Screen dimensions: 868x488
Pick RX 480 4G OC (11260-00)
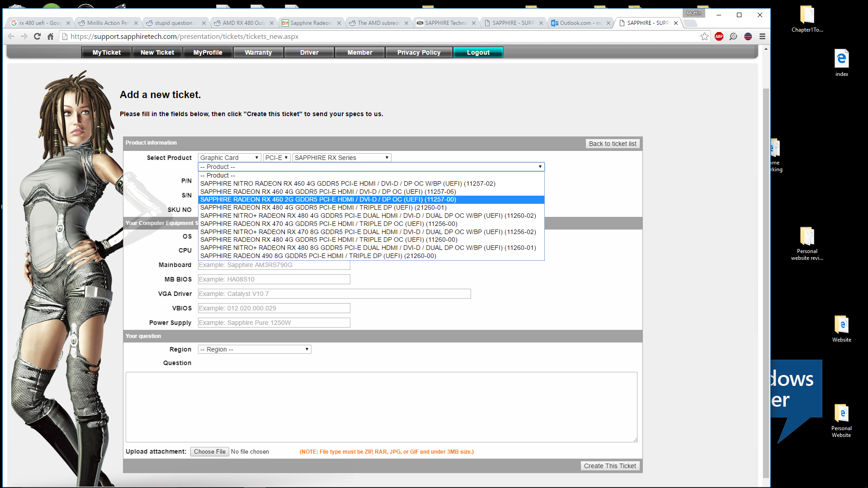(371, 239)
